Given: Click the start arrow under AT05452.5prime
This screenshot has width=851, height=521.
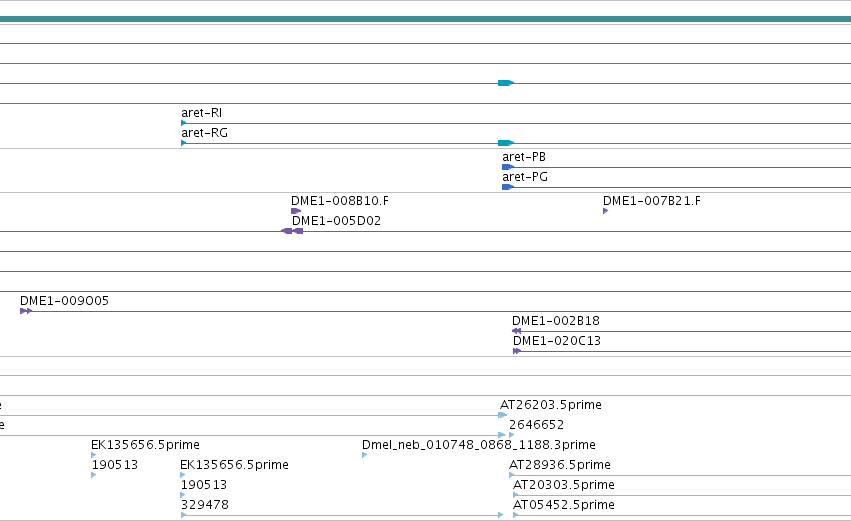Looking at the screenshot, I should click(516, 516).
